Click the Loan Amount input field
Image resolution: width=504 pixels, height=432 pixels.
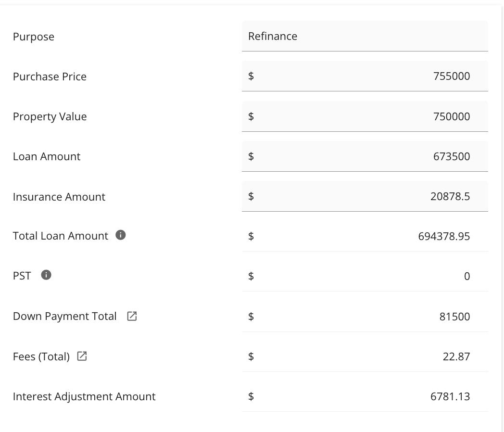[365, 156]
